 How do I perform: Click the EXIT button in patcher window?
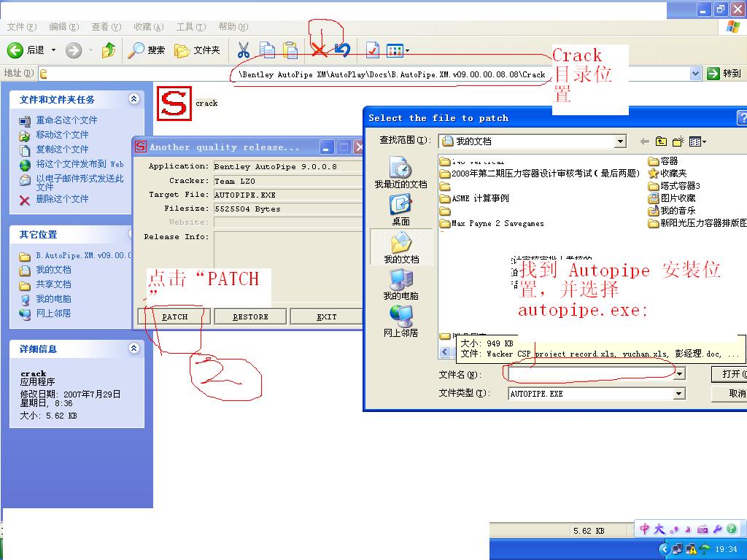coord(326,316)
